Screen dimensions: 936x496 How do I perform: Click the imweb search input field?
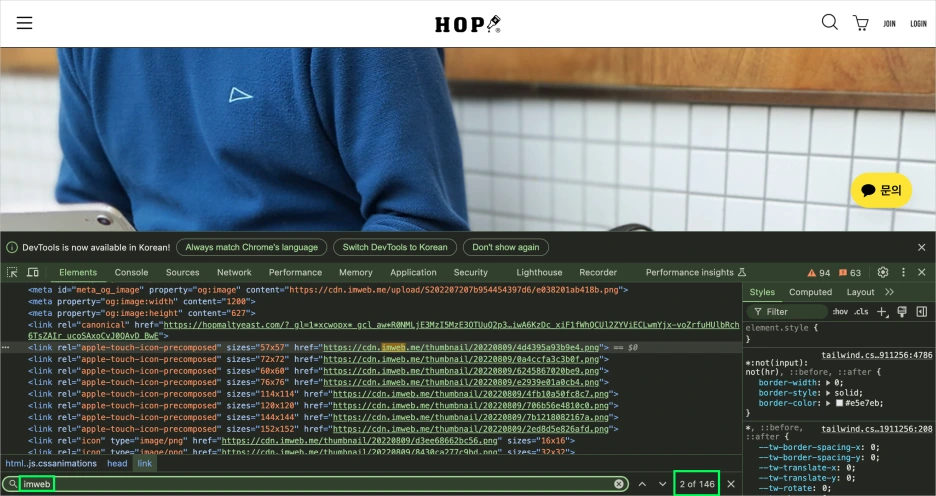coord(316,484)
